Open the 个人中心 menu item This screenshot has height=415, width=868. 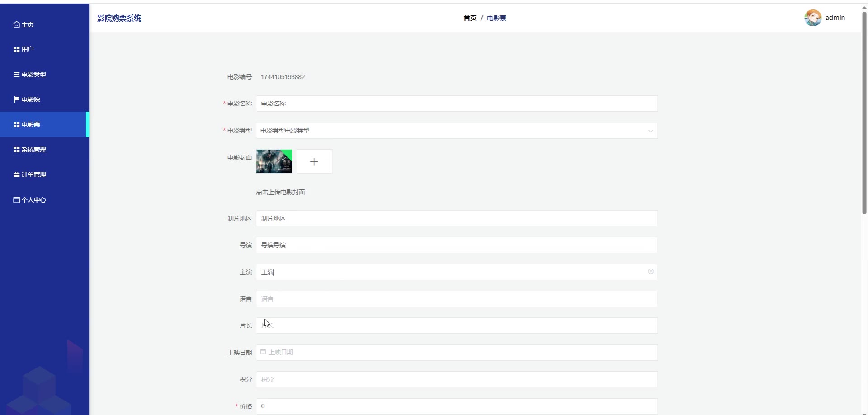coord(44,200)
